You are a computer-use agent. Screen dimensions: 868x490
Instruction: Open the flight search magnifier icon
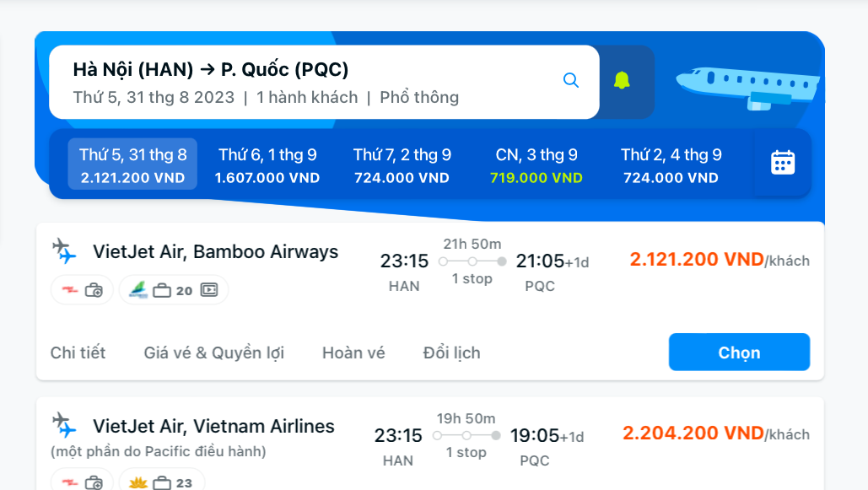pos(571,80)
